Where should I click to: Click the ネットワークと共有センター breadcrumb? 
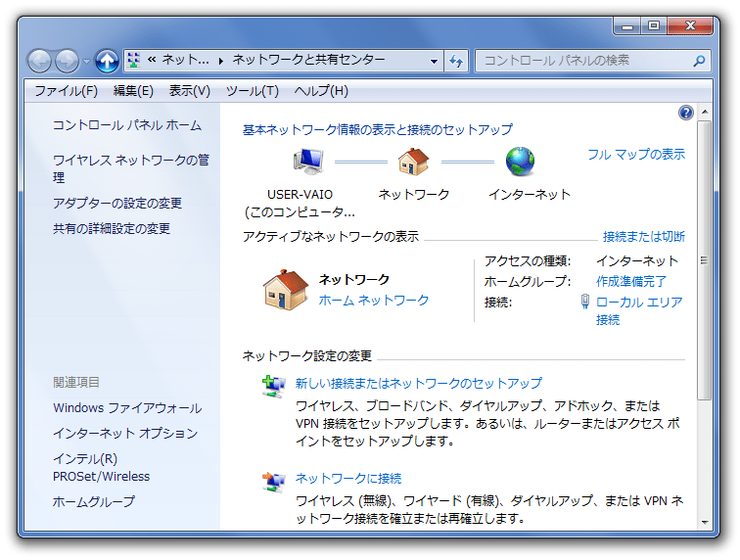tap(309, 60)
